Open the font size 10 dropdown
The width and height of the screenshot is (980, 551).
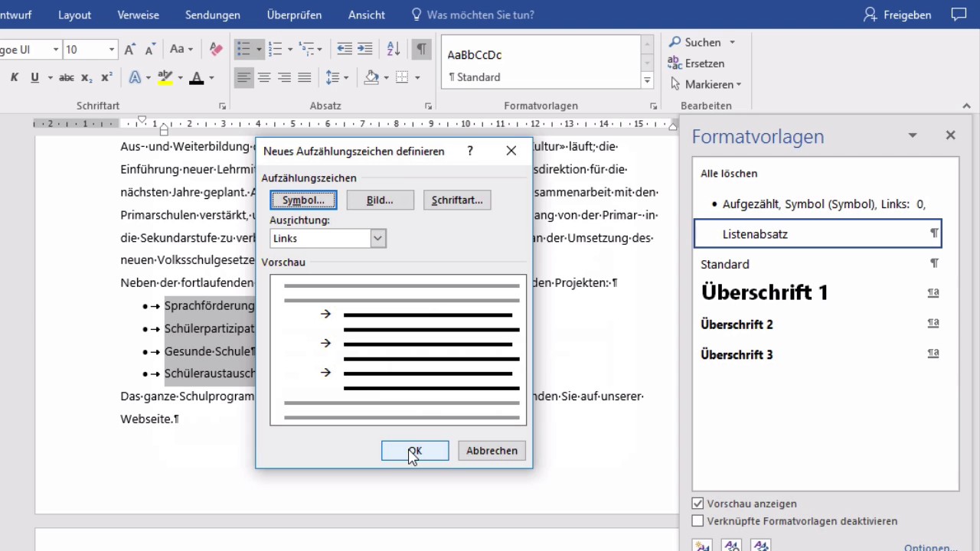pyautogui.click(x=112, y=49)
